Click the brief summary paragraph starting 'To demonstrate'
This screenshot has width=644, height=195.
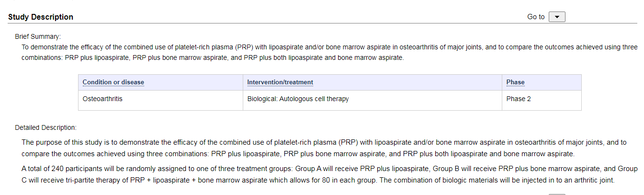329,52
